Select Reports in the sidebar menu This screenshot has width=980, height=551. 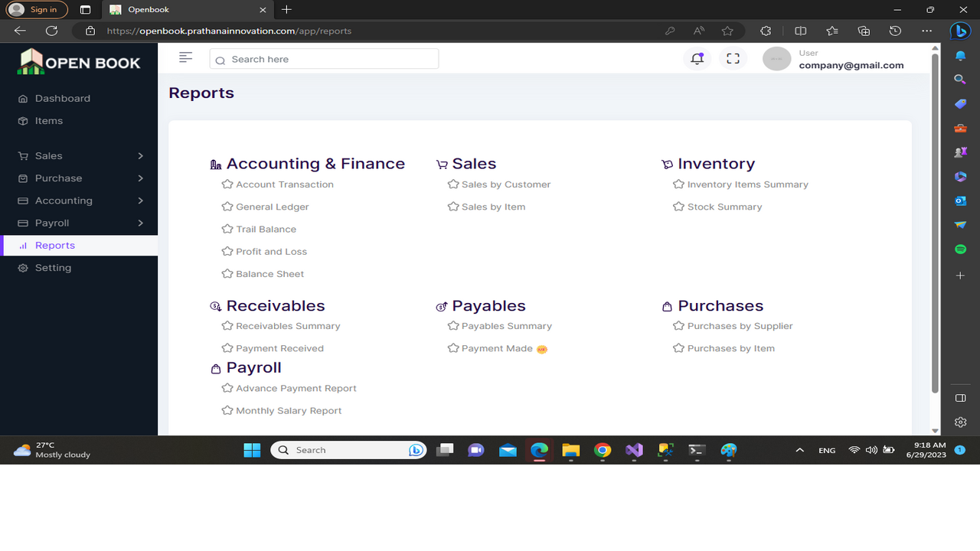click(x=55, y=245)
